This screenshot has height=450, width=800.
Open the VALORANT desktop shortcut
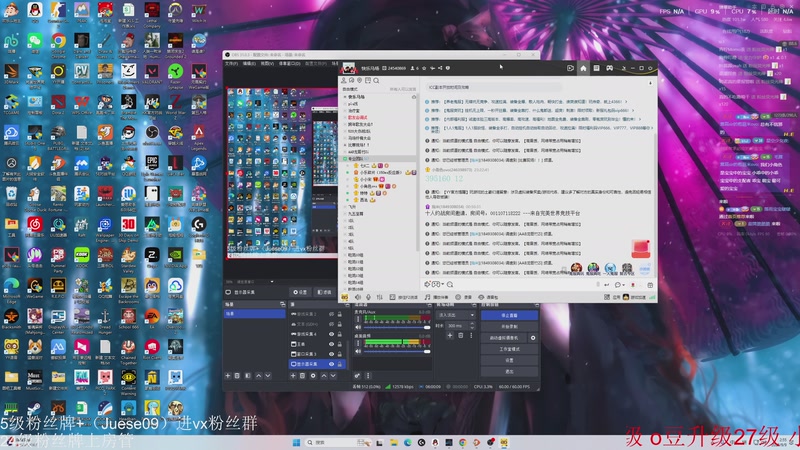click(152, 73)
